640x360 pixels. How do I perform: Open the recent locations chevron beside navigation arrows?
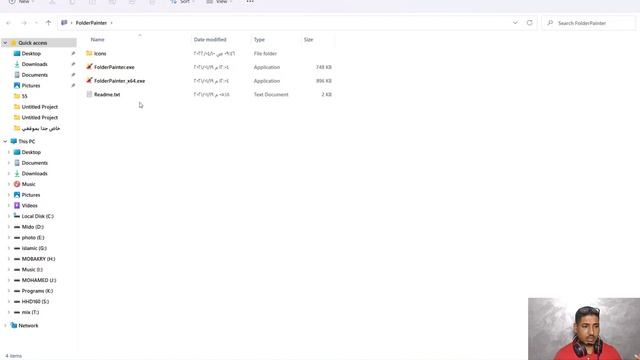pos(36,23)
